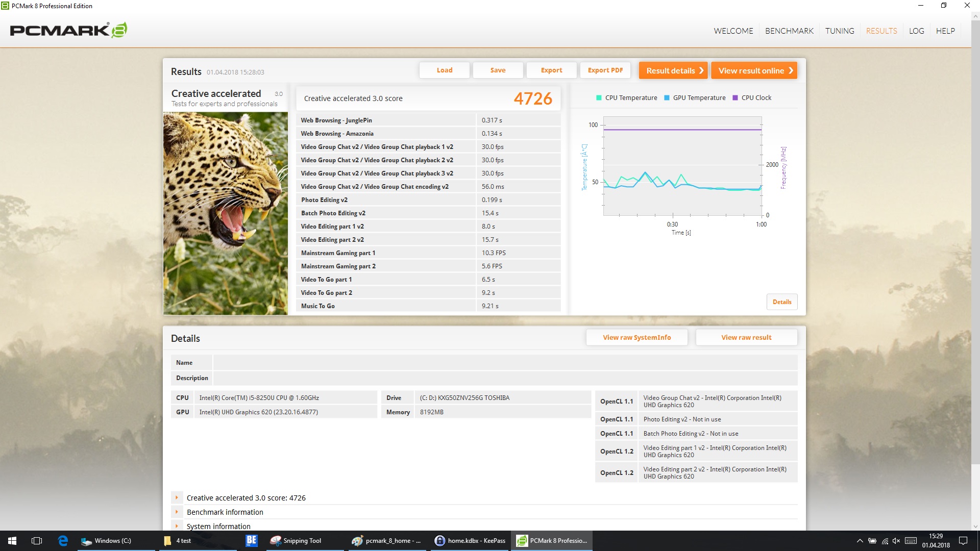The height and width of the screenshot is (551, 980).
Task: Open Microsoft Edge from the taskbar
Action: pos(63,541)
